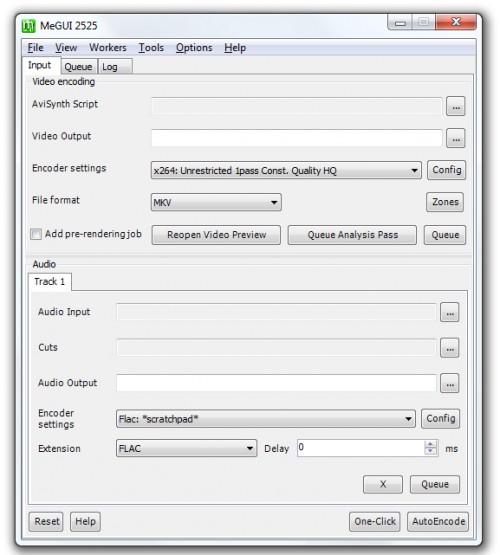Minimize the MeGUI window
Image resolution: width=500 pixels, height=555 pixels.
400,23
